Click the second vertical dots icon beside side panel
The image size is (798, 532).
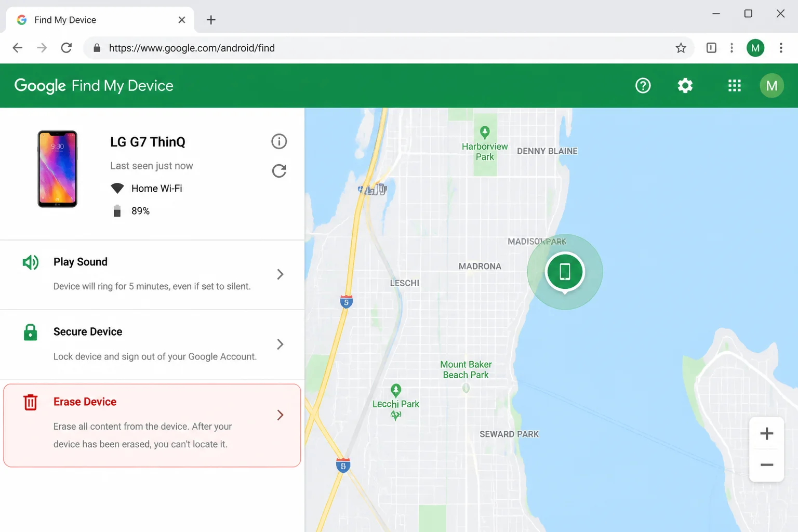point(731,48)
